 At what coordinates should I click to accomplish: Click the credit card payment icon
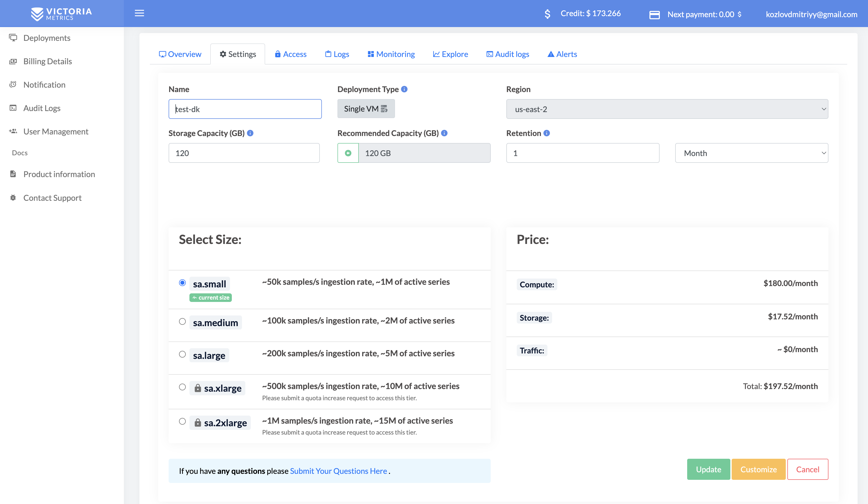click(654, 15)
